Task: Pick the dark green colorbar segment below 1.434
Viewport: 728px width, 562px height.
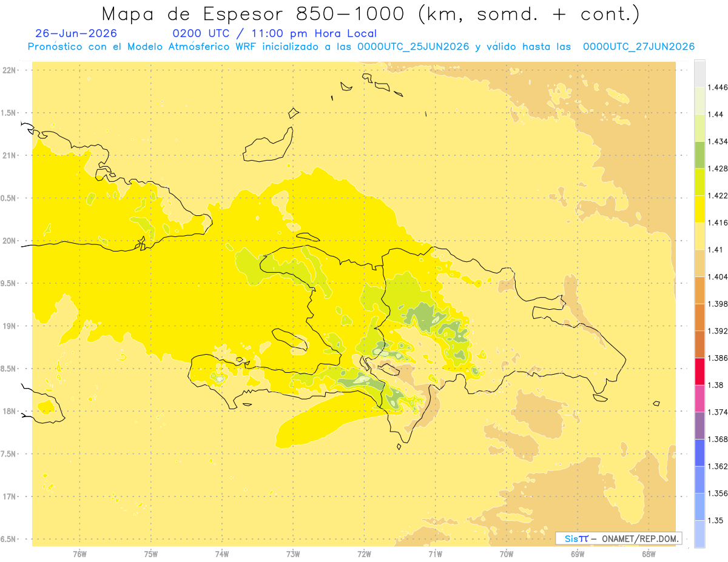Action: [699, 155]
